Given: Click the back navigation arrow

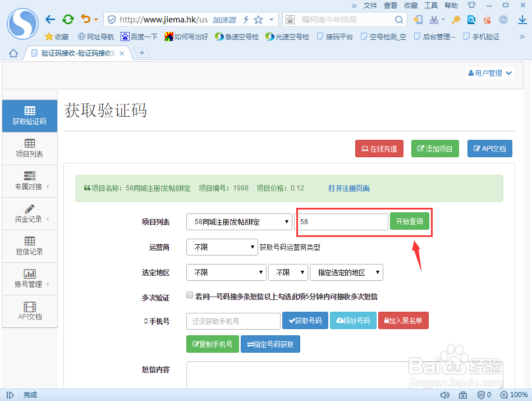Looking at the screenshot, I should click(50, 19).
